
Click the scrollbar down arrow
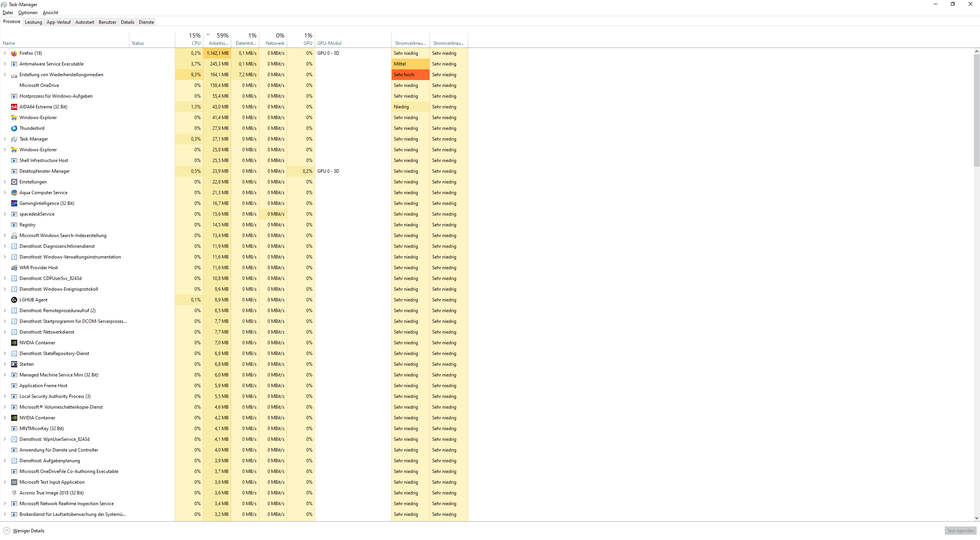(x=977, y=518)
